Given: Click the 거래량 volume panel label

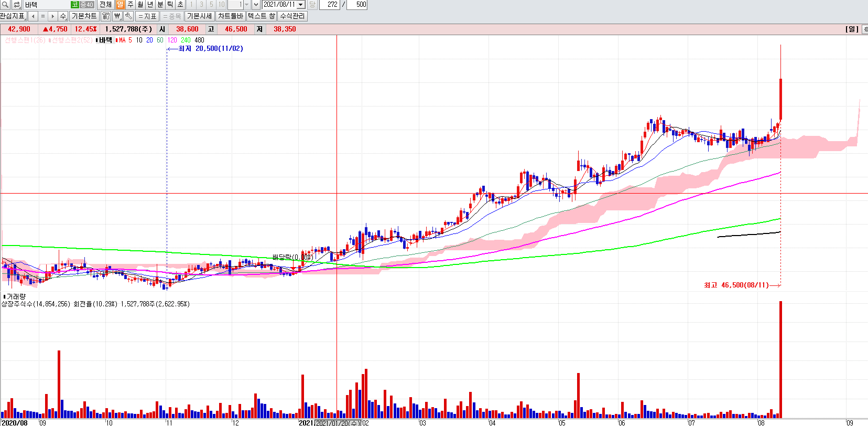Looking at the screenshot, I should coord(15,297).
